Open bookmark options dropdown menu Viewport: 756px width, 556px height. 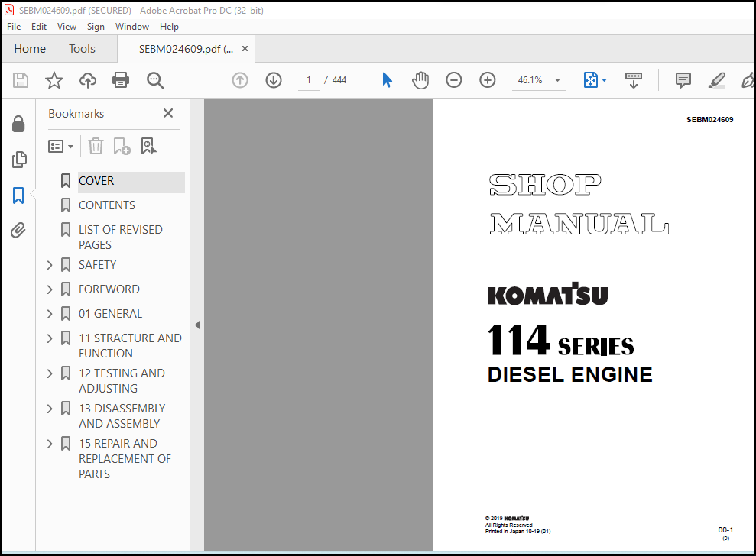coord(60,146)
